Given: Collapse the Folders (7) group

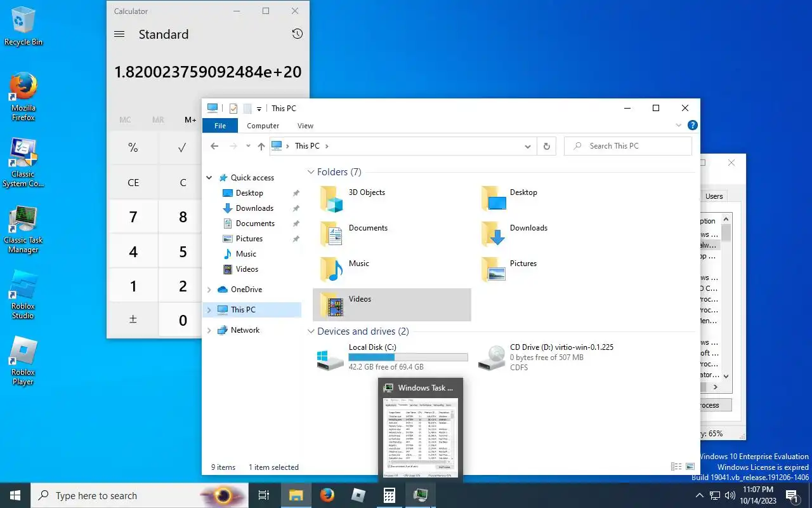Looking at the screenshot, I should pyautogui.click(x=311, y=172).
